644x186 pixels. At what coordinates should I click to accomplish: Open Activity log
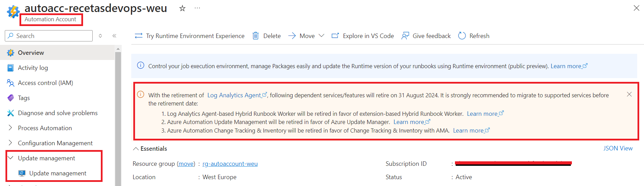click(x=33, y=68)
